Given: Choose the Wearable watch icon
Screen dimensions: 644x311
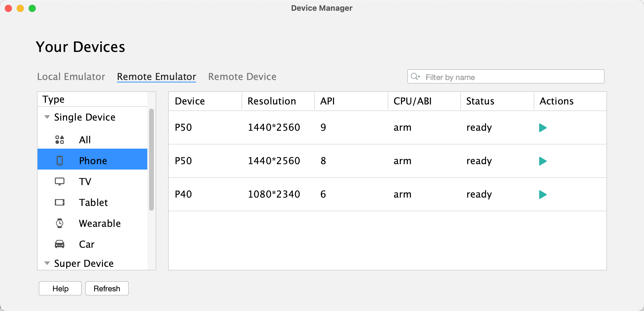Looking at the screenshot, I should [x=60, y=223].
